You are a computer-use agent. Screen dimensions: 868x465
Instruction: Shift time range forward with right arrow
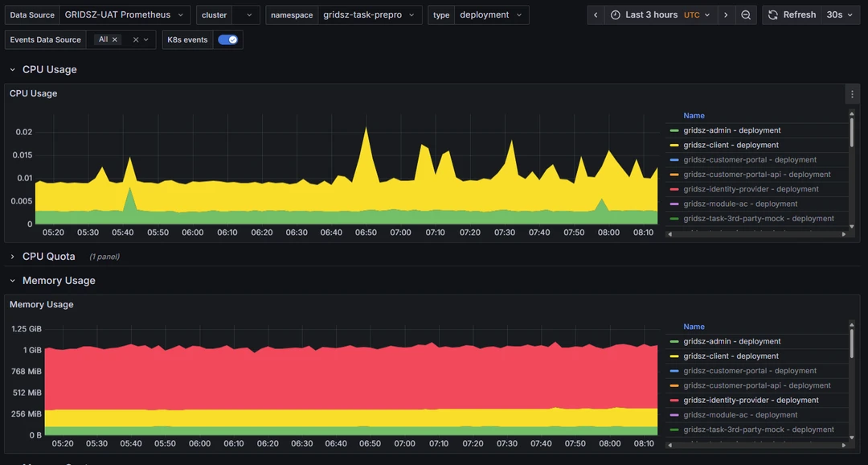[x=726, y=15]
